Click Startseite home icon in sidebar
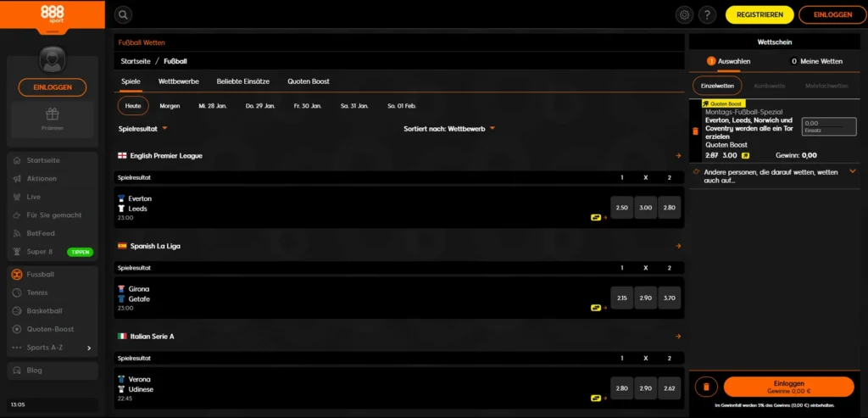868x418 pixels. point(17,160)
